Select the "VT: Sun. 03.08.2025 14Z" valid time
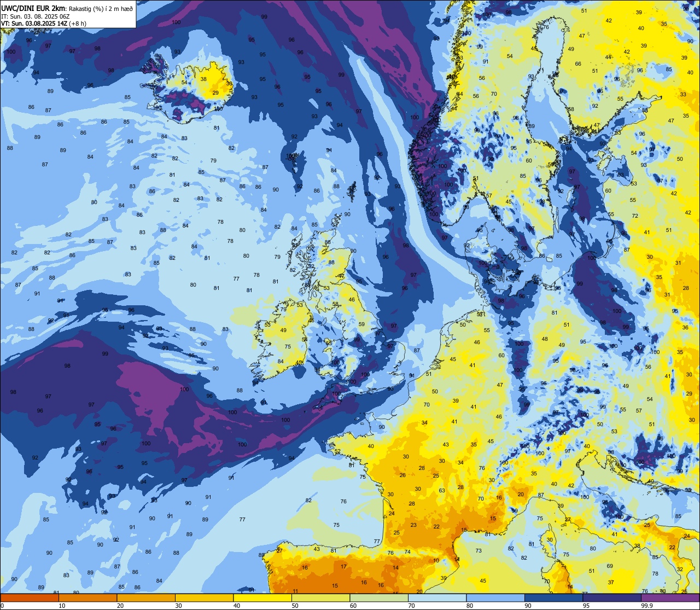700x610 pixels. (34, 24)
